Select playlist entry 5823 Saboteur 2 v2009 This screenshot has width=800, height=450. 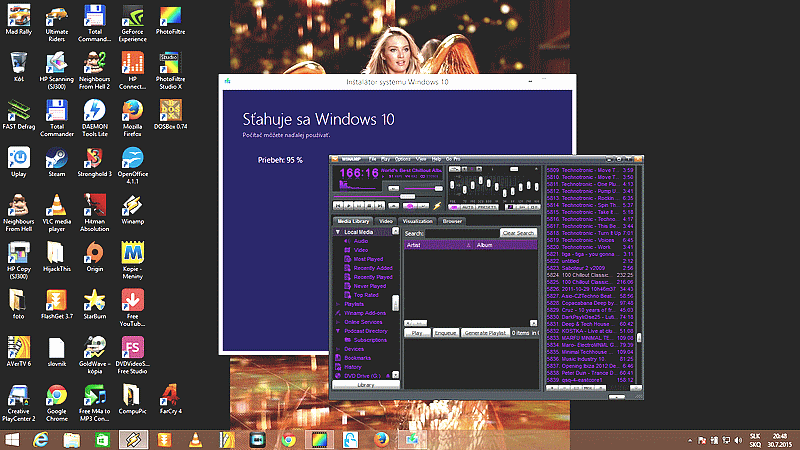click(590, 268)
